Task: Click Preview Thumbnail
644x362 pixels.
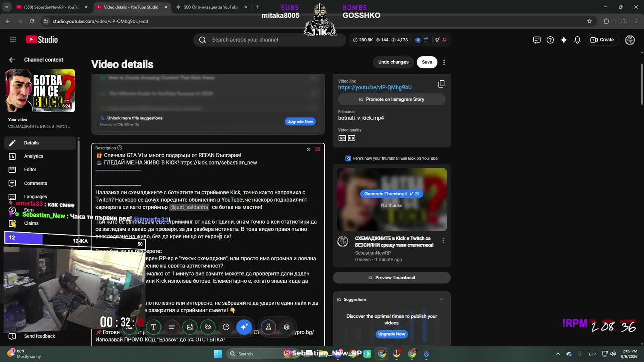Action: (391, 278)
